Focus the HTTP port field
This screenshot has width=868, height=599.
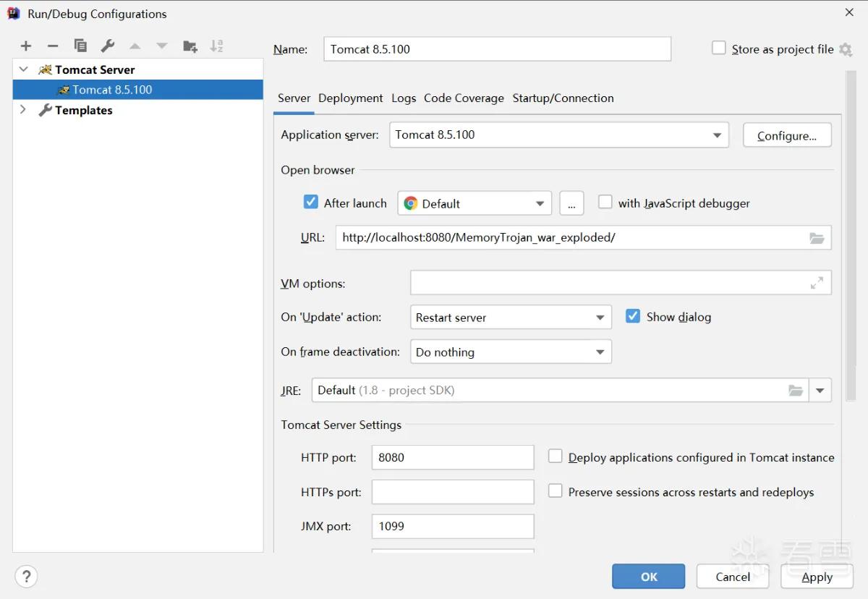pos(453,457)
